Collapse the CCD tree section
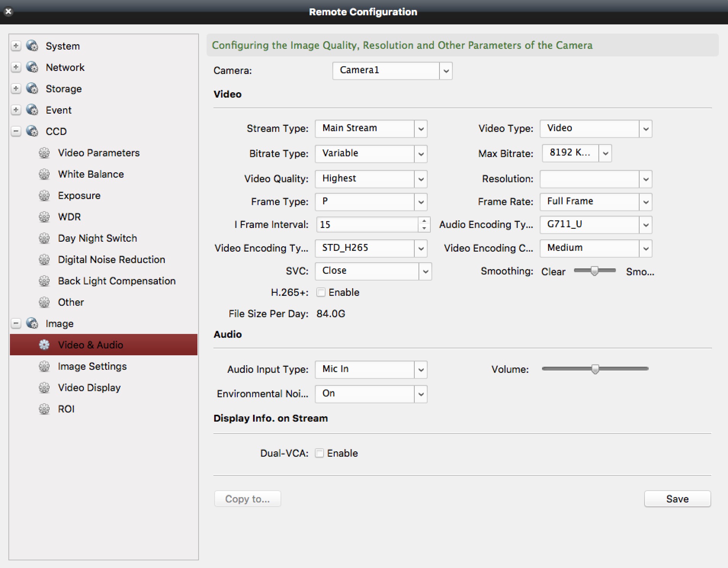 (x=16, y=132)
